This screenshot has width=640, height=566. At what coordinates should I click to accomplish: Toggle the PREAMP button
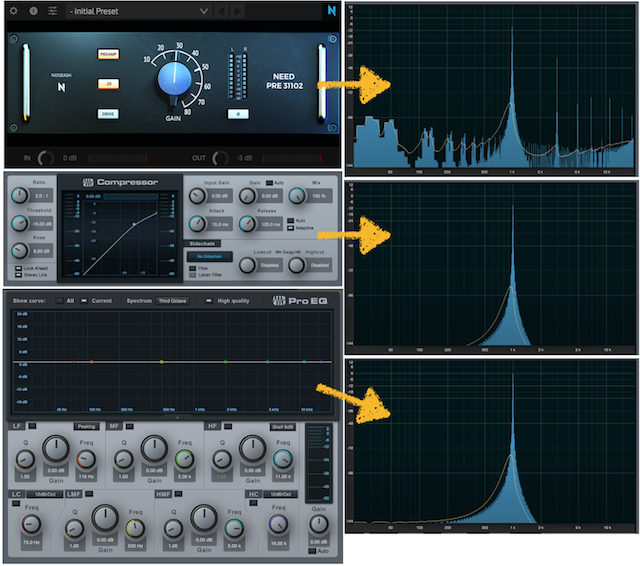point(108,54)
